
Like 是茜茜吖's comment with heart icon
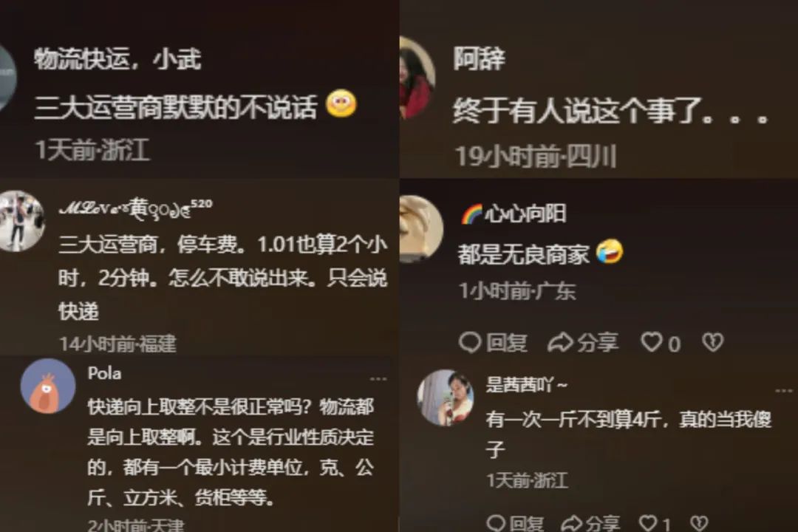[649, 523]
